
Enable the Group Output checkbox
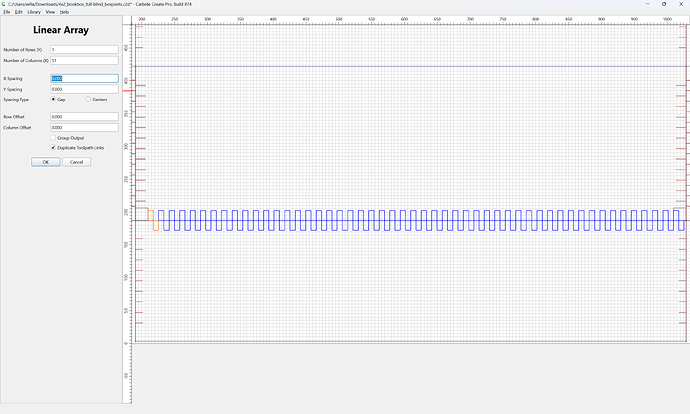(53, 138)
